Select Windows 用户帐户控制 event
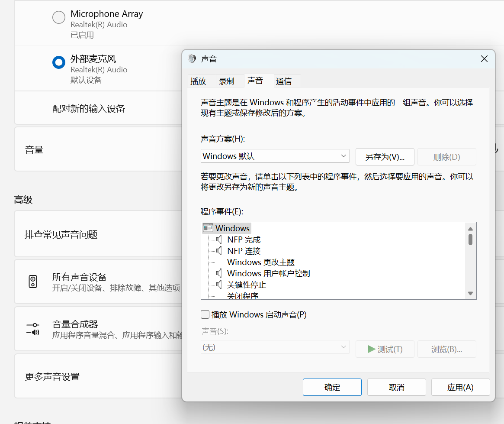Image resolution: width=504 pixels, height=424 pixels. pyautogui.click(x=268, y=273)
